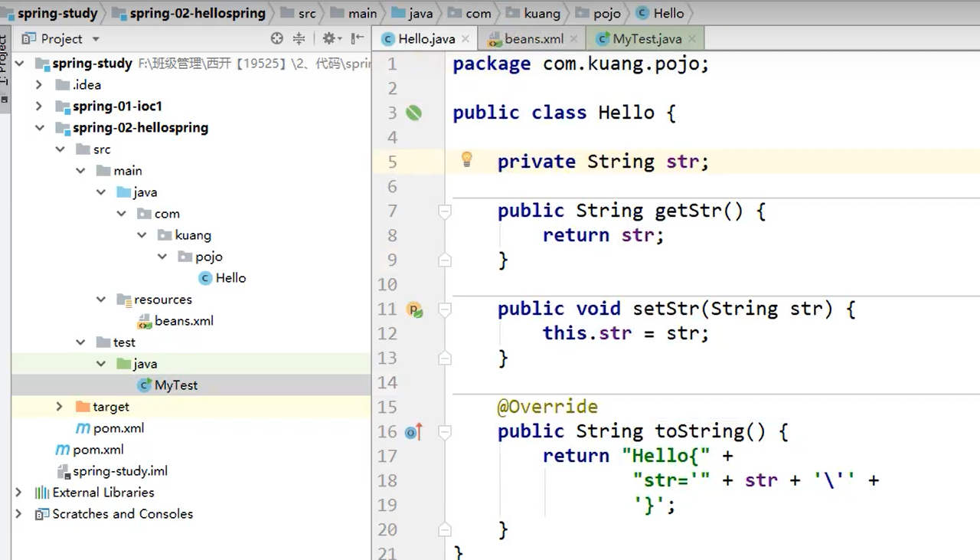
Task: Click the spring-study.iml file icon
Action: click(63, 471)
